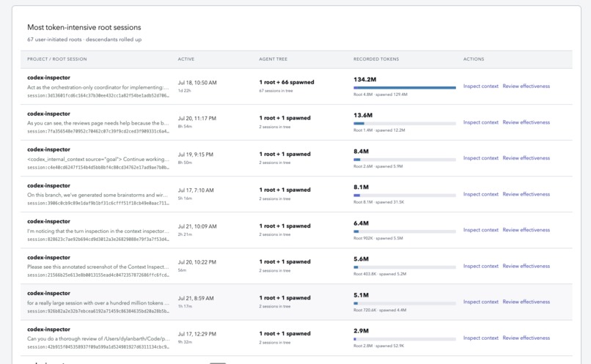Screen dimensions: 591x364
Task: Click the 6.4M recorded tokens value
Action: click(x=361, y=223)
